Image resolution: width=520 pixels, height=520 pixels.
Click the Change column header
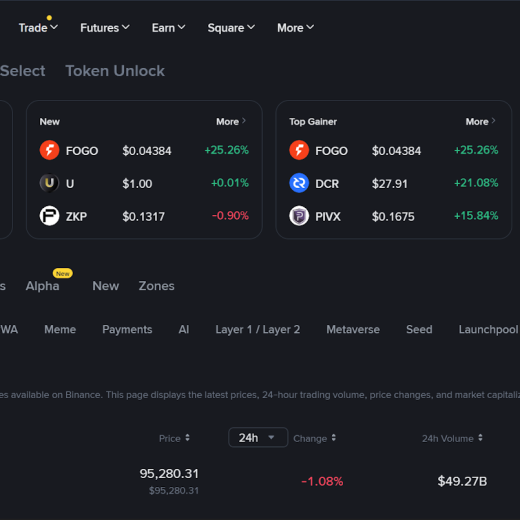point(310,438)
